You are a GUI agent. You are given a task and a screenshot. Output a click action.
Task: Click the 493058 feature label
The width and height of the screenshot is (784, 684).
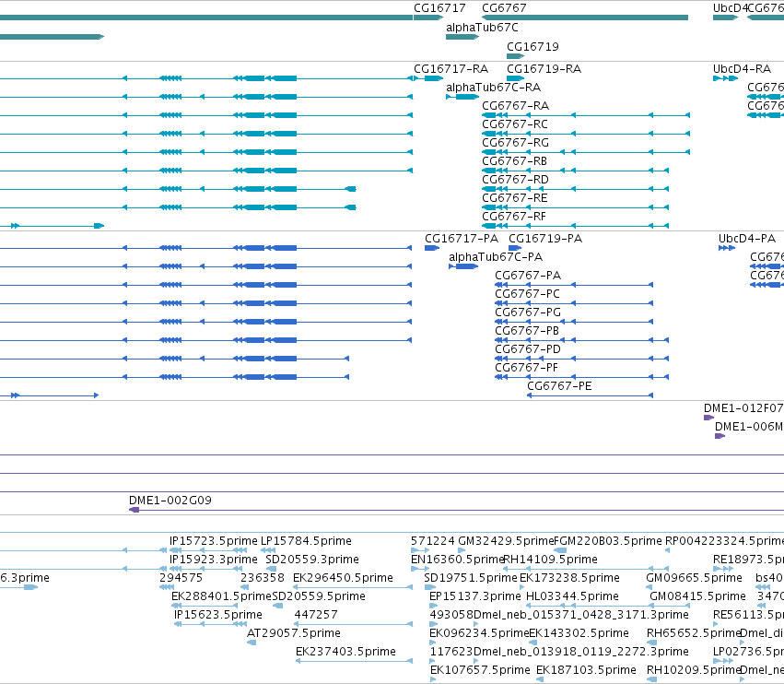(451, 615)
